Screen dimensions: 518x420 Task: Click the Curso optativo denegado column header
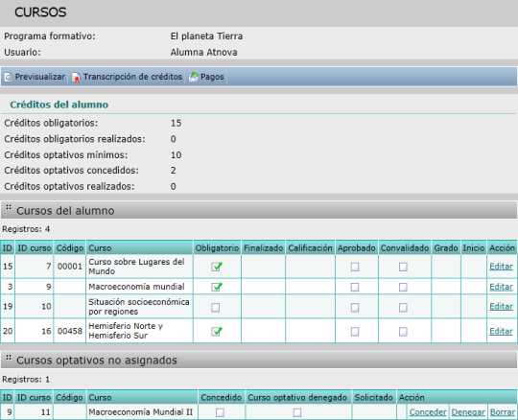(x=297, y=397)
